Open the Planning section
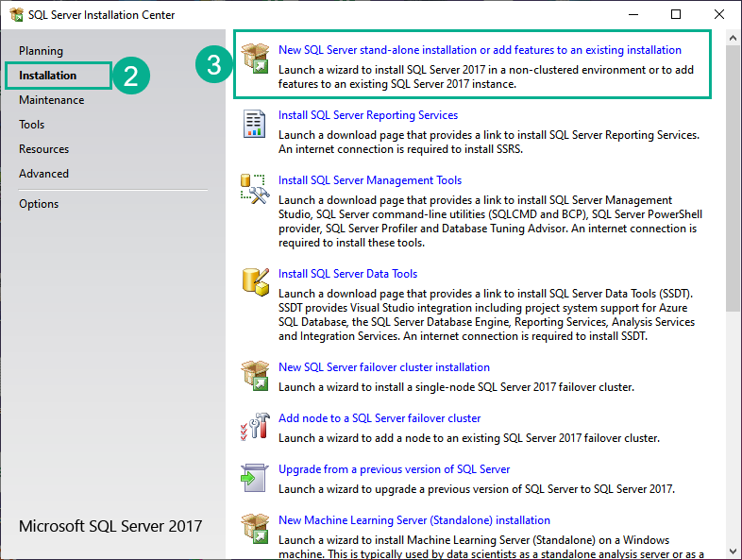742x560 pixels. tap(41, 51)
